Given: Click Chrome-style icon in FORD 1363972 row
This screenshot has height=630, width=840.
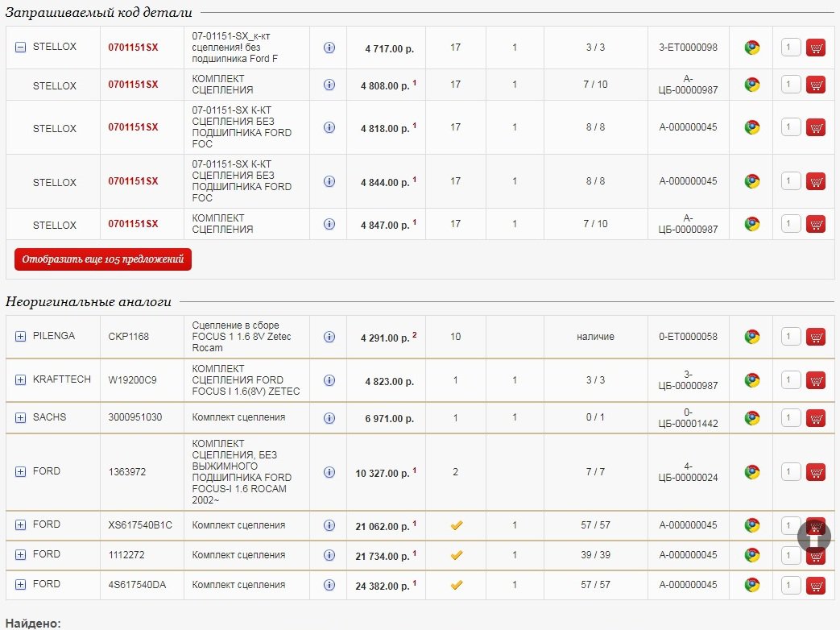Looking at the screenshot, I should click(x=752, y=472).
